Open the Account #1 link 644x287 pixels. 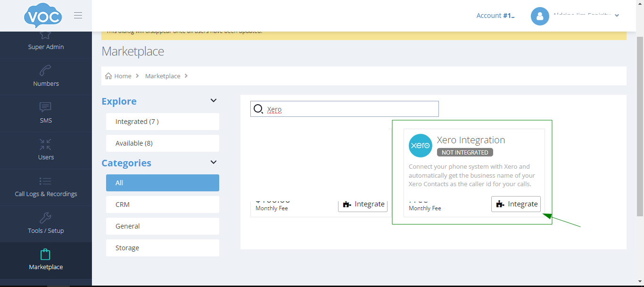click(x=495, y=16)
